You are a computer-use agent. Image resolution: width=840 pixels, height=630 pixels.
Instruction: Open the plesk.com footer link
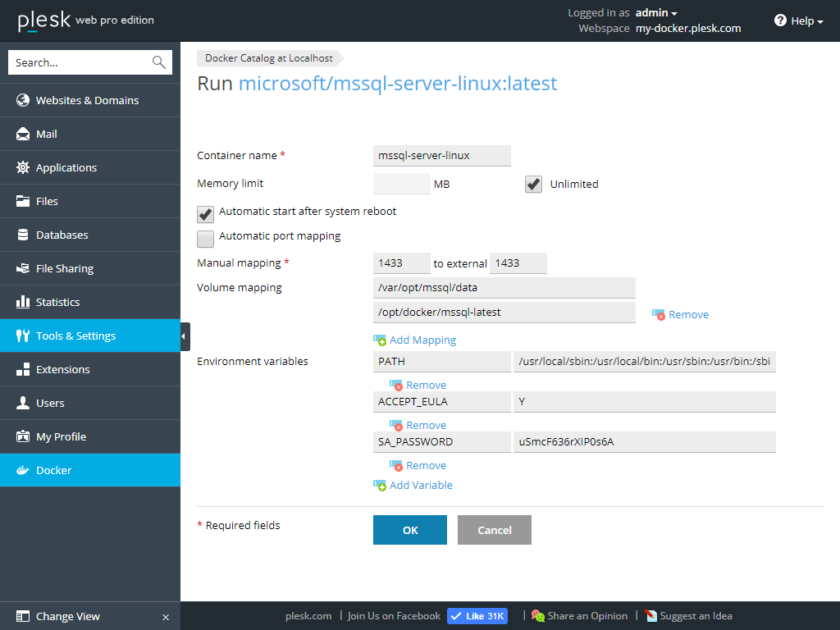coord(308,616)
